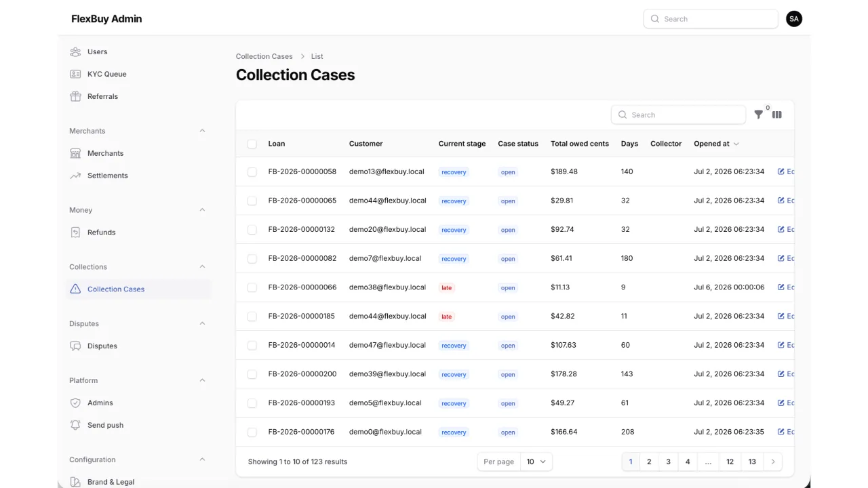The image size is (868, 488).
Task: Collapse the Platform sidebar group
Action: pyautogui.click(x=202, y=380)
